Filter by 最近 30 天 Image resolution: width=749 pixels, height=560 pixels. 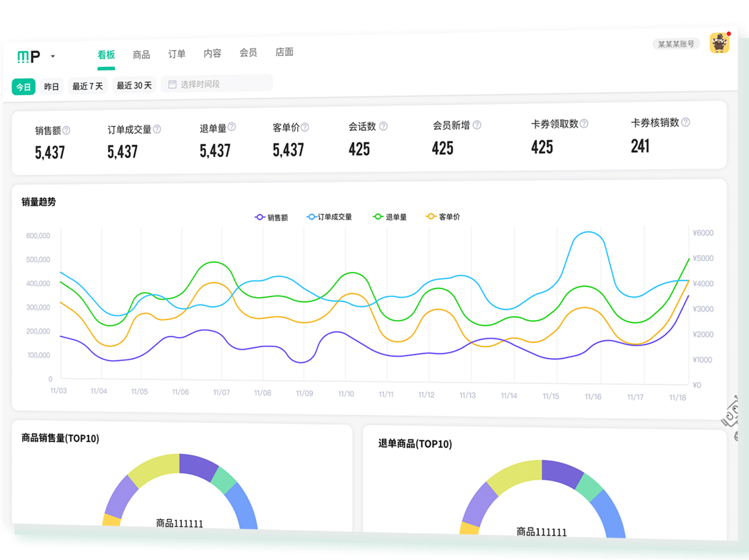(134, 85)
